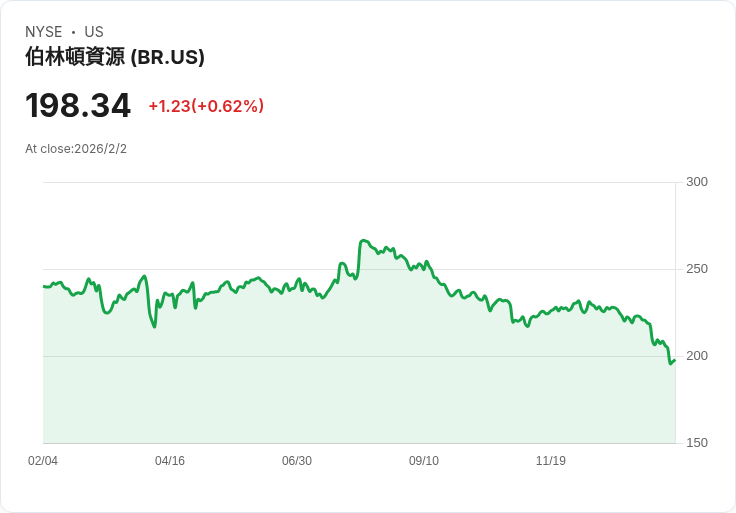
Task: Click the 06/30 date on the x-axis
Action: point(297,461)
